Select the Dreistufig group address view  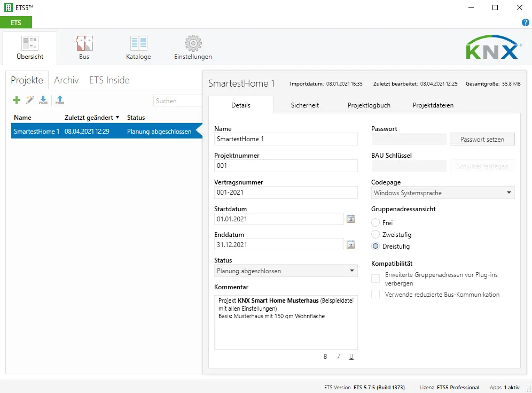(375, 246)
